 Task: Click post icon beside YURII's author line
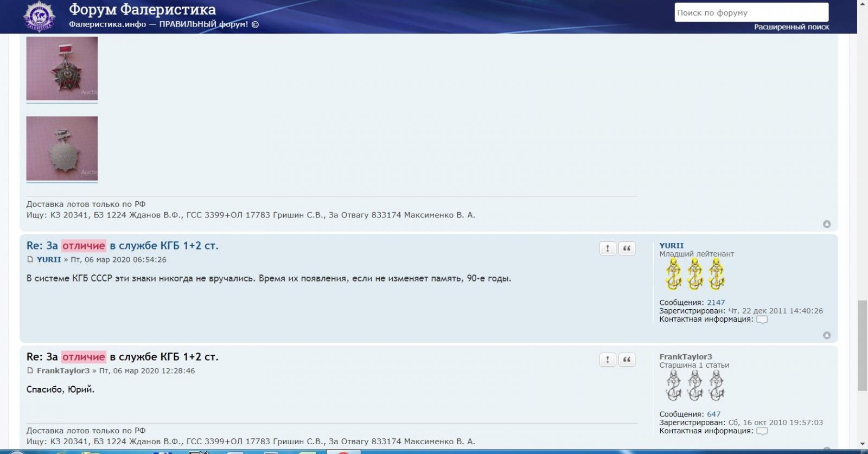(x=30, y=260)
